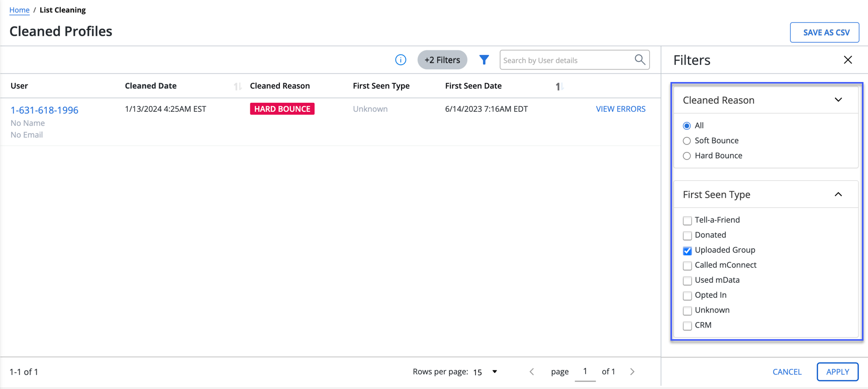Click the Home breadcrumb link
The width and height of the screenshot is (868, 389).
(x=19, y=10)
